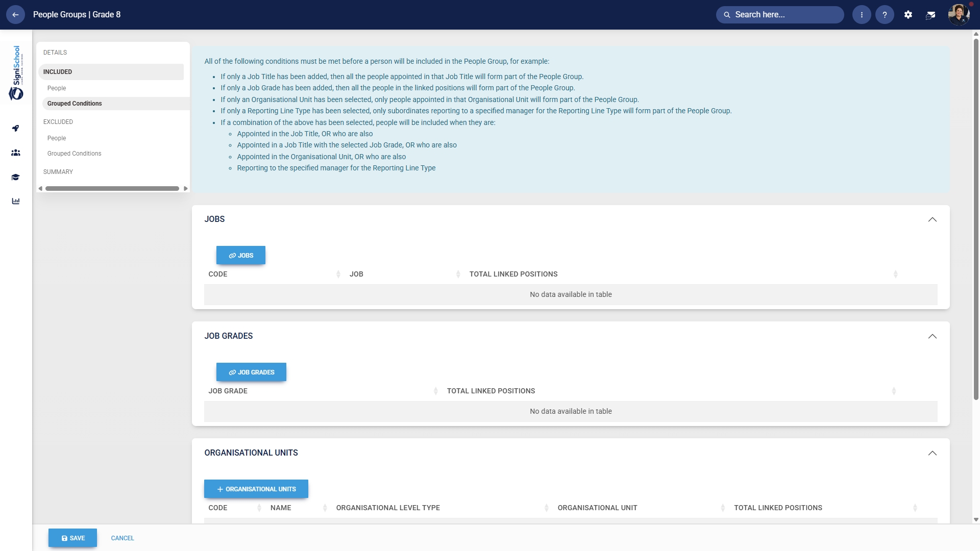Collapse the ORGANISATIONAL UNITS section
The width and height of the screenshot is (980, 551).
pyautogui.click(x=932, y=453)
